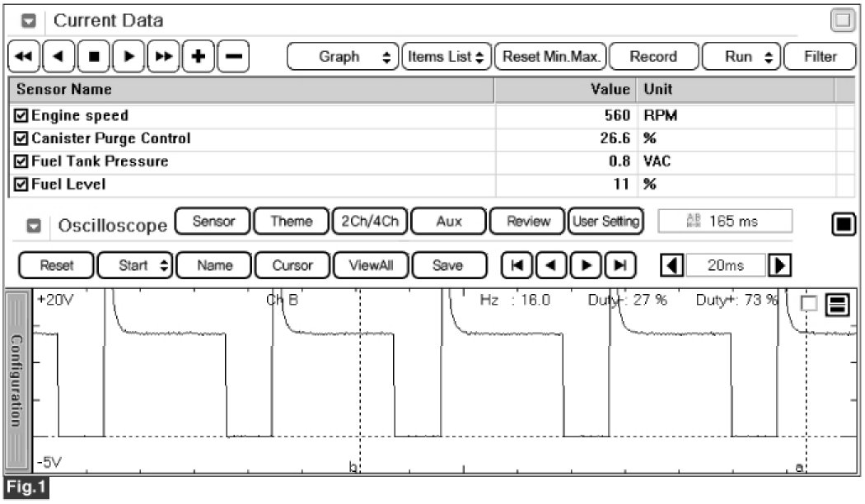This screenshot has width=865, height=504.
Task: Jump to first oscilloscope frame
Action: 517,265
